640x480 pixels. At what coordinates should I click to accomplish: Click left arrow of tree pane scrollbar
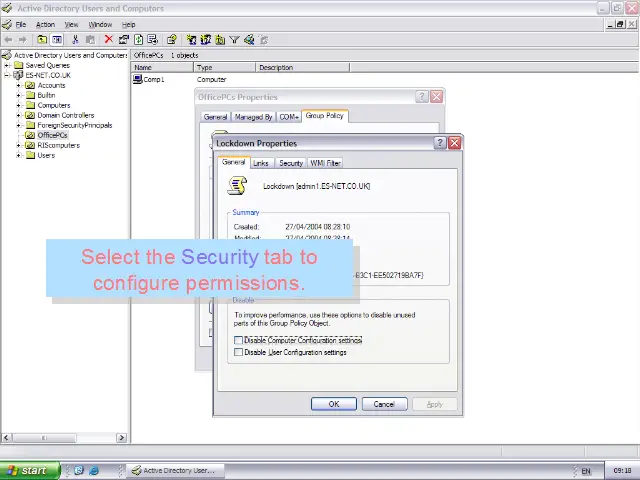coord(6,438)
